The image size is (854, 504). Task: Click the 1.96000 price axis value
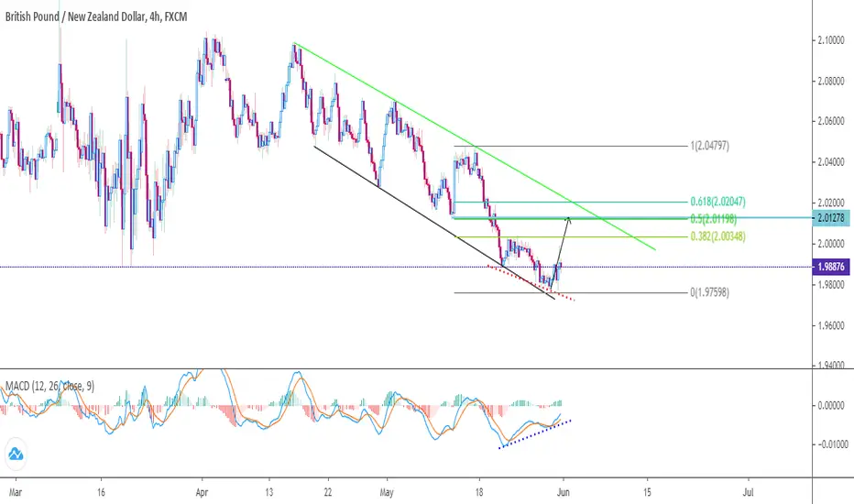point(831,326)
